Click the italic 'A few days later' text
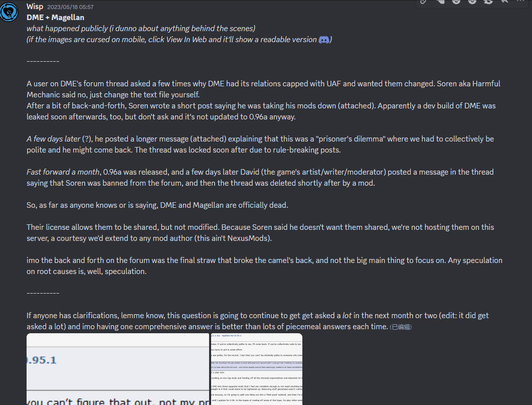The image size is (532, 405). [x=53, y=139]
